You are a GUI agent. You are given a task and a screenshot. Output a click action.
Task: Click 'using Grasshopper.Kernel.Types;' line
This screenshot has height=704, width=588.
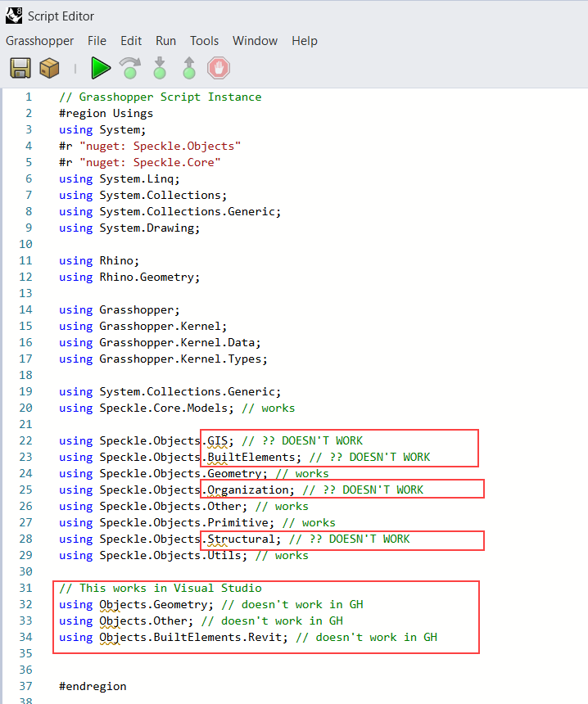(x=163, y=359)
